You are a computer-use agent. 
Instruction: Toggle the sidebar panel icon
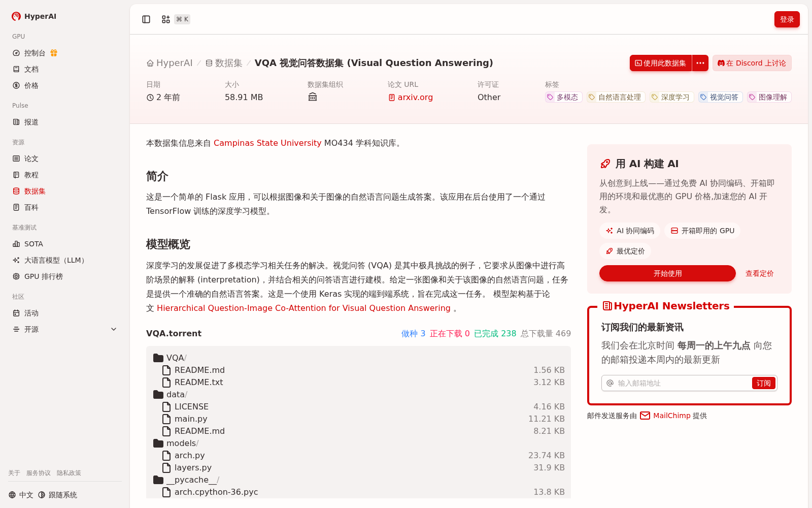(x=146, y=19)
